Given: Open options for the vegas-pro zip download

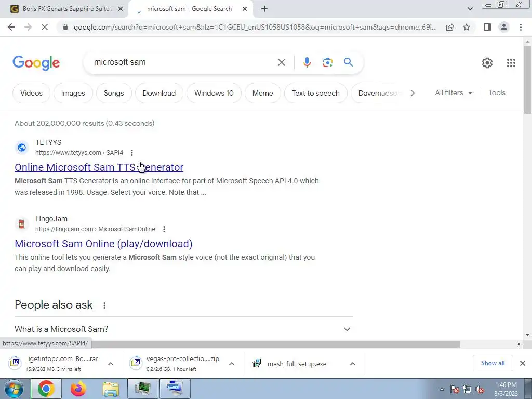Looking at the screenshot, I should pos(232,364).
